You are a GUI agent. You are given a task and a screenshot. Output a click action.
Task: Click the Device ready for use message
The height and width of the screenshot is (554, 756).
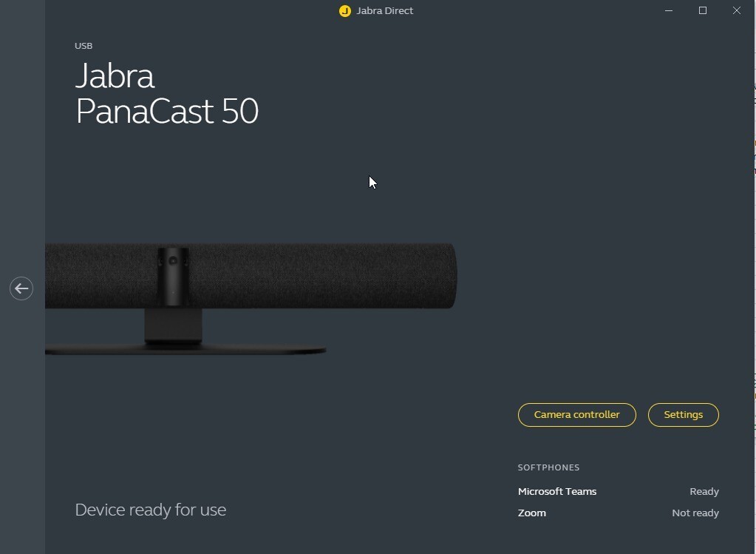click(x=151, y=510)
